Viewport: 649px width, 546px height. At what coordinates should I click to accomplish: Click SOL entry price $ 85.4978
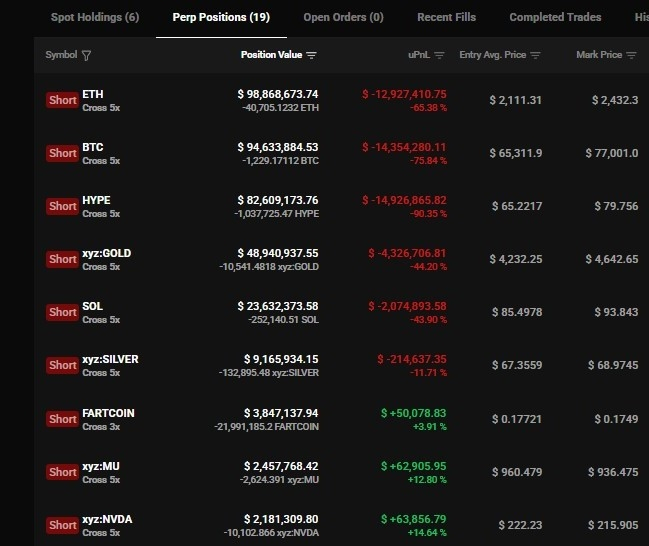point(517,312)
